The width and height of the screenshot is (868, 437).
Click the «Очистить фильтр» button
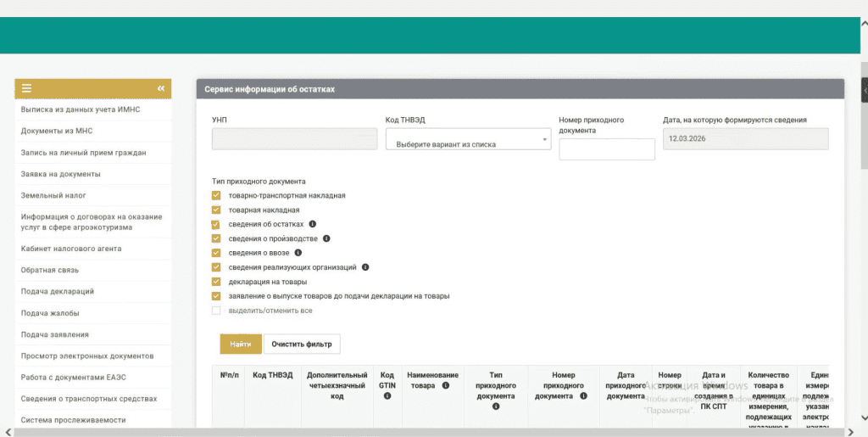[302, 344]
